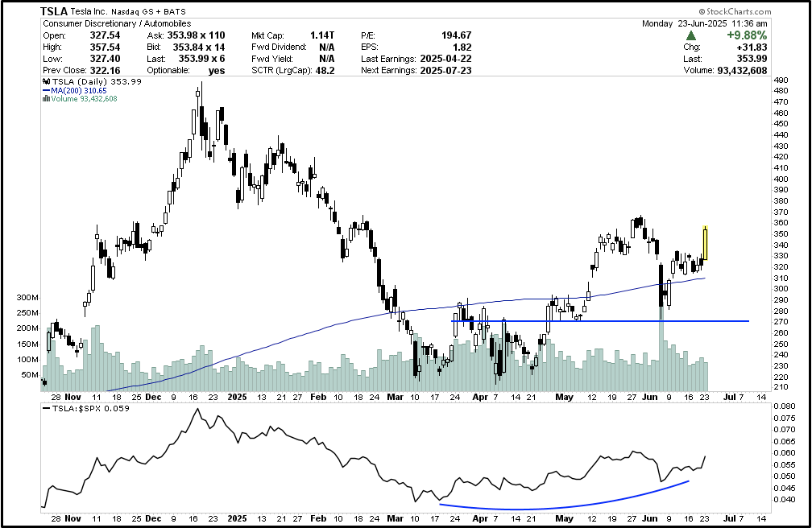Click the Last quote '353.99 x 6'
This screenshot has height=528, width=812.
(x=201, y=59)
